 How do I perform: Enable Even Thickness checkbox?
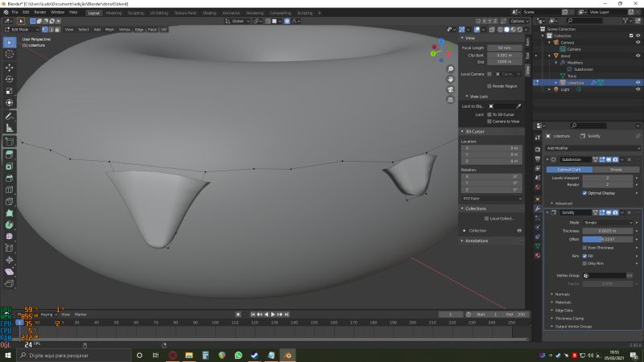pos(585,248)
